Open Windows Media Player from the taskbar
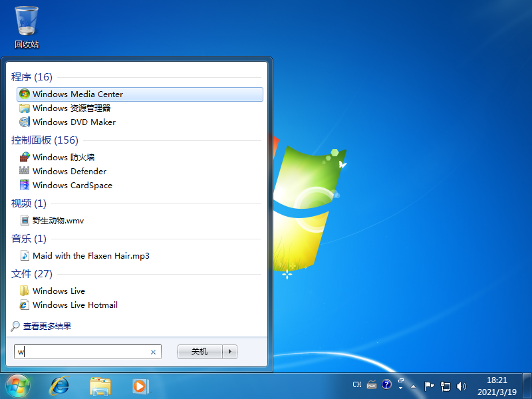The image size is (532, 399). [140, 386]
